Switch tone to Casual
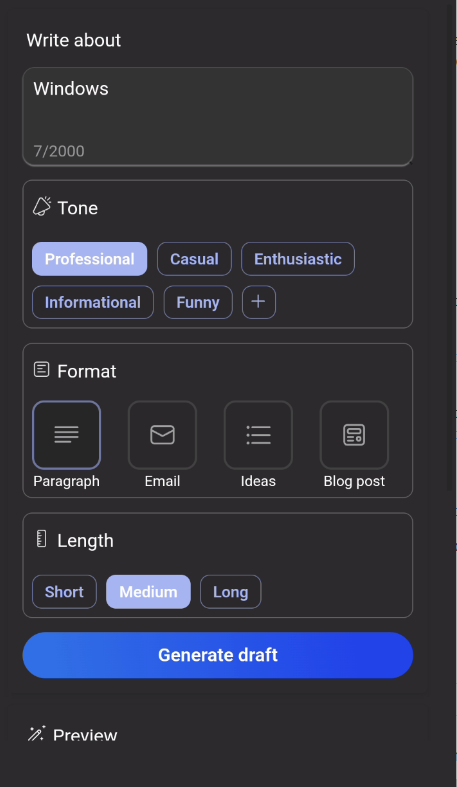The height and width of the screenshot is (787, 457). [x=194, y=259]
